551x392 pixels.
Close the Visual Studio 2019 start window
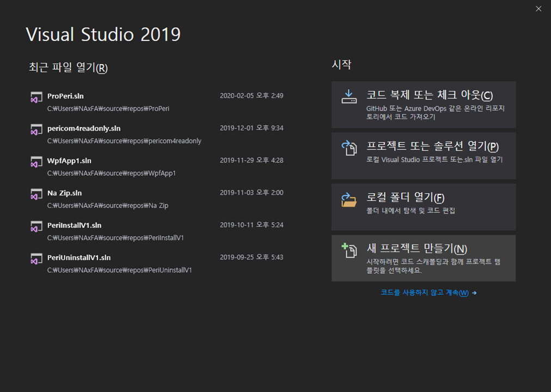538,9
